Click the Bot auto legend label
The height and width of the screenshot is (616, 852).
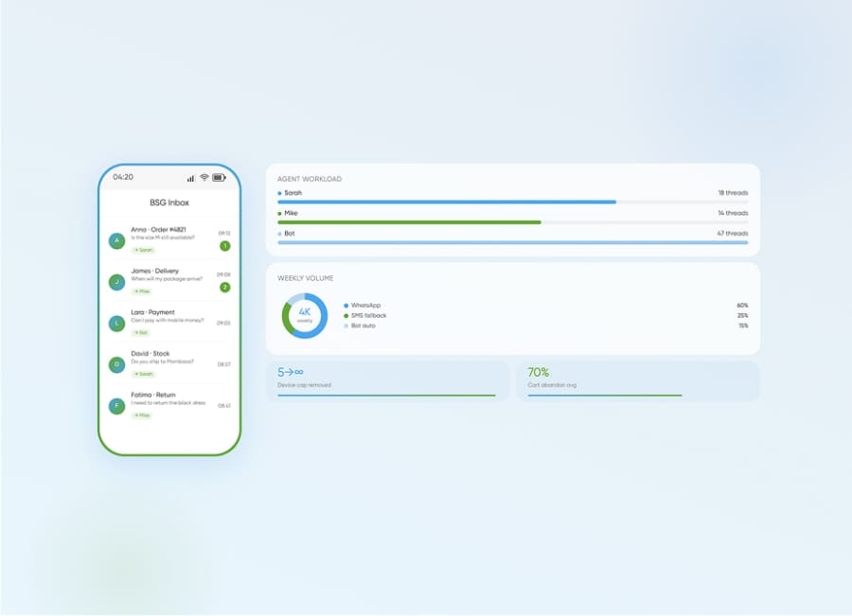tap(363, 326)
